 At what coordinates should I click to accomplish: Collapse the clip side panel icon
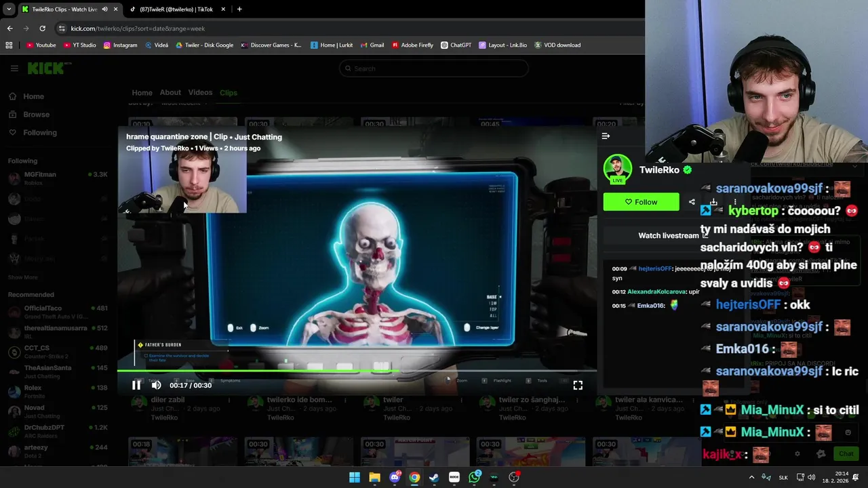[x=606, y=136]
